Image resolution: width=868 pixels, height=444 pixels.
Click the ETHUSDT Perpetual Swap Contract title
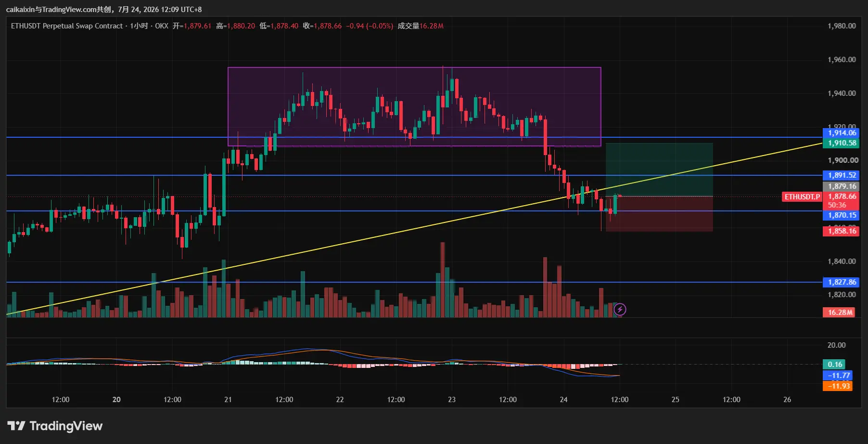point(67,26)
